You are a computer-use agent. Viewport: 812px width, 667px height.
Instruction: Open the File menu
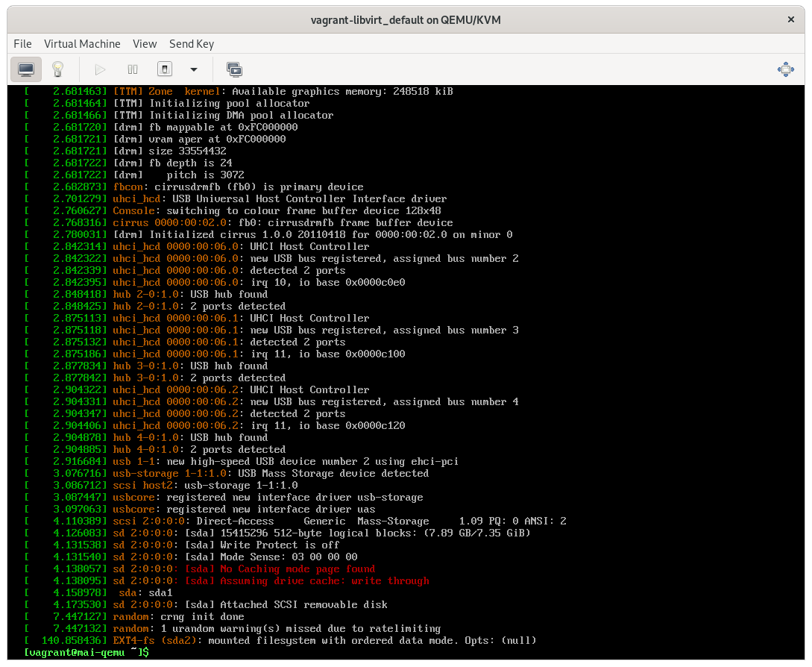(x=22, y=44)
